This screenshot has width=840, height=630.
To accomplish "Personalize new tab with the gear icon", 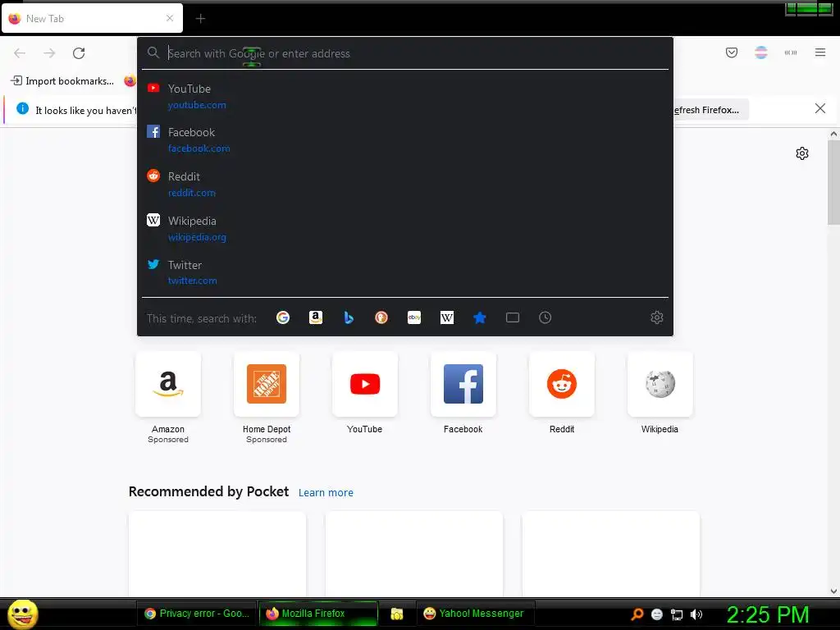I will coord(802,153).
